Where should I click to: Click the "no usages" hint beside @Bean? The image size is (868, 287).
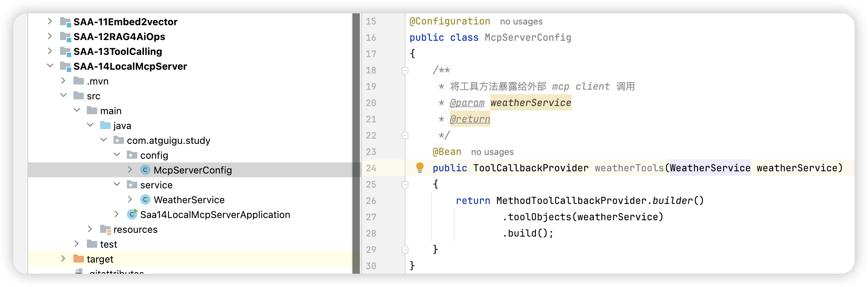(x=492, y=152)
